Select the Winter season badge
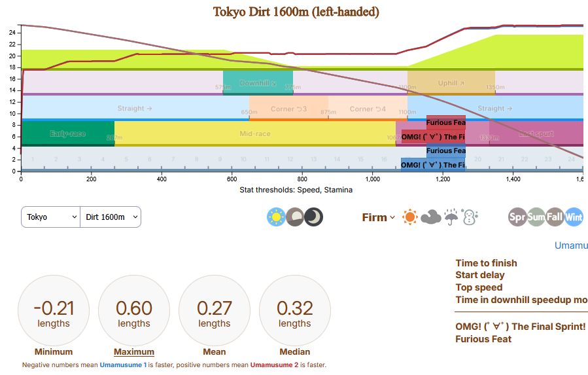 [574, 217]
